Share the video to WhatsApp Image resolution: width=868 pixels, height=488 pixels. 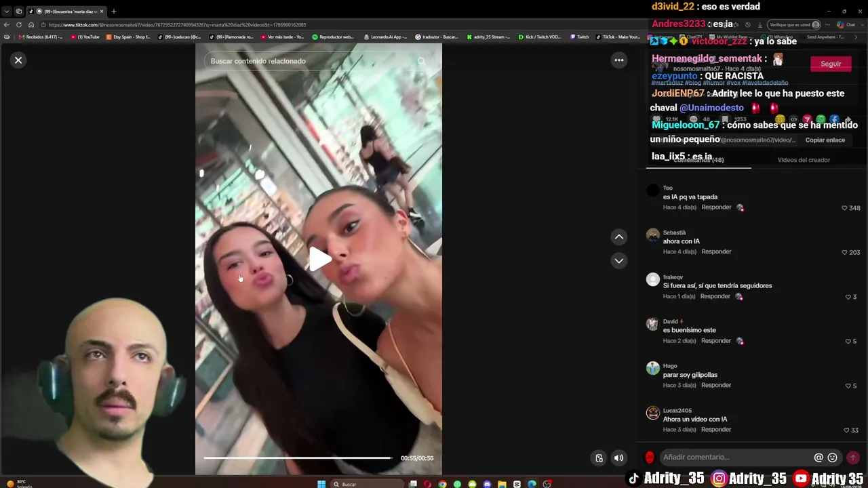pyautogui.click(x=821, y=120)
